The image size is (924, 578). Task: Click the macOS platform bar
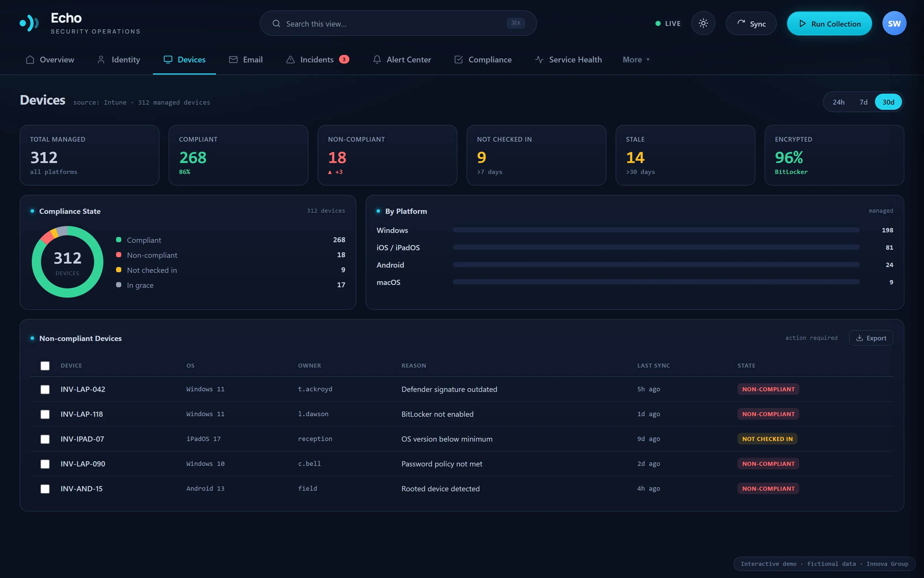(656, 282)
